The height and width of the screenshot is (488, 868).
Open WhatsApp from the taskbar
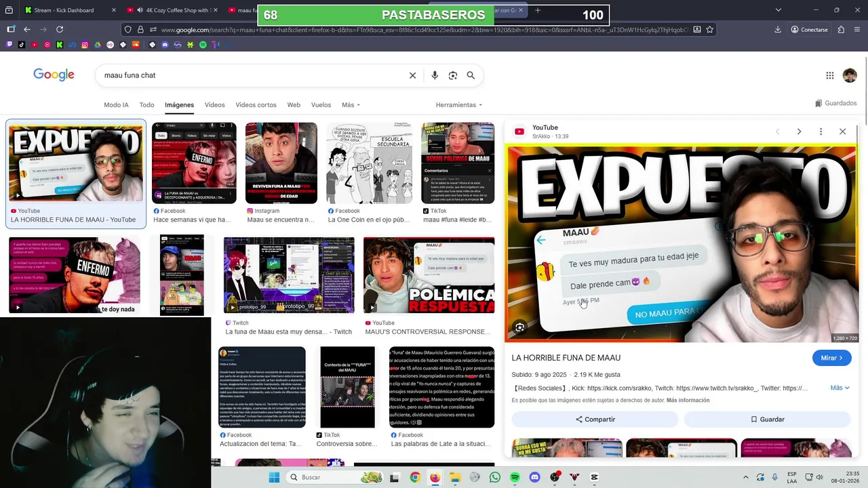(x=495, y=477)
